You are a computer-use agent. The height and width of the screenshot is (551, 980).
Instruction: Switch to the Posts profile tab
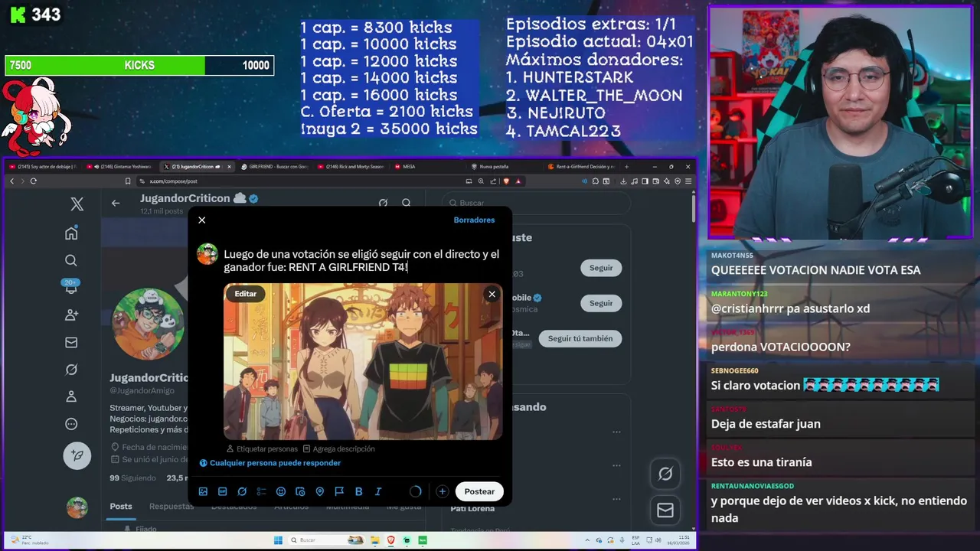pos(121,506)
